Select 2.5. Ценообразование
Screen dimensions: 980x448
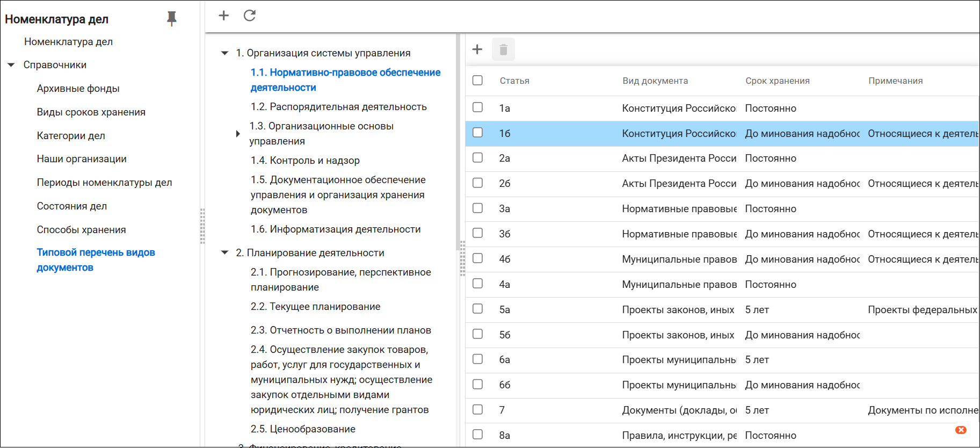click(x=303, y=429)
